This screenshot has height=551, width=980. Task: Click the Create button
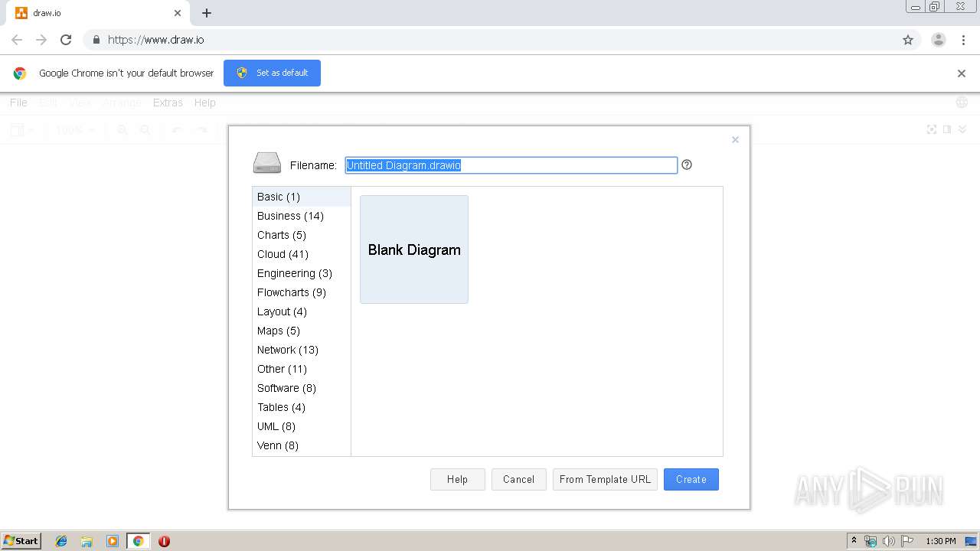click(x=691, y=479)
